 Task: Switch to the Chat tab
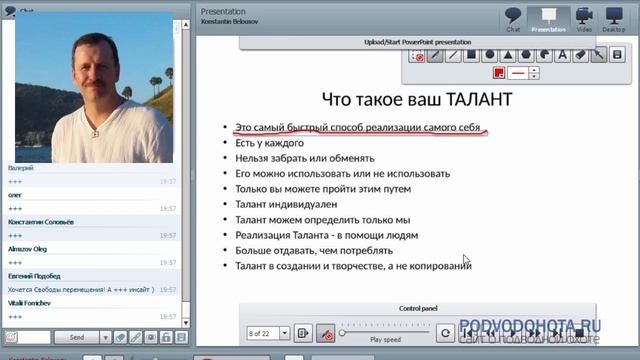513,20
